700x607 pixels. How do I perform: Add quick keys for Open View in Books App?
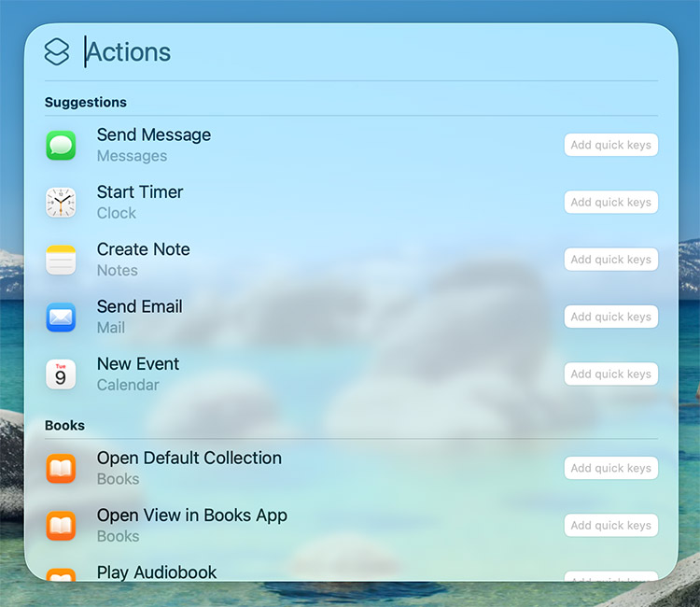pyautogui.click(x=610, y=526)
